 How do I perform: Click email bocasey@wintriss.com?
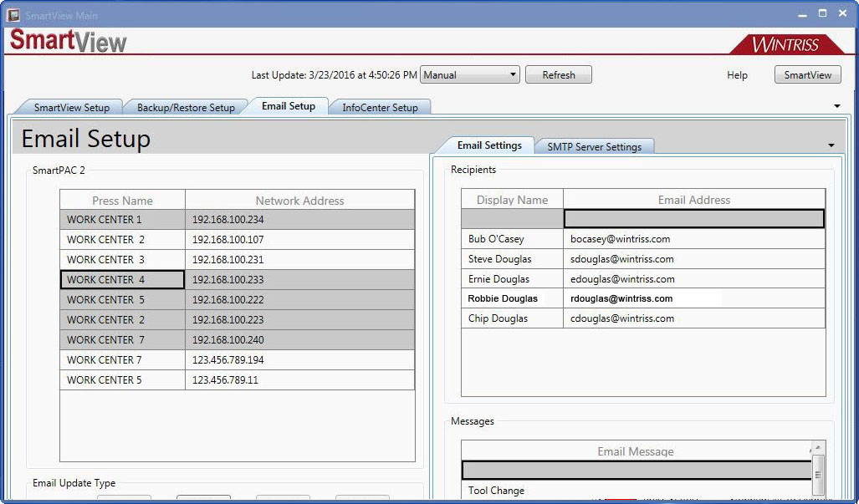coord(620,239)
